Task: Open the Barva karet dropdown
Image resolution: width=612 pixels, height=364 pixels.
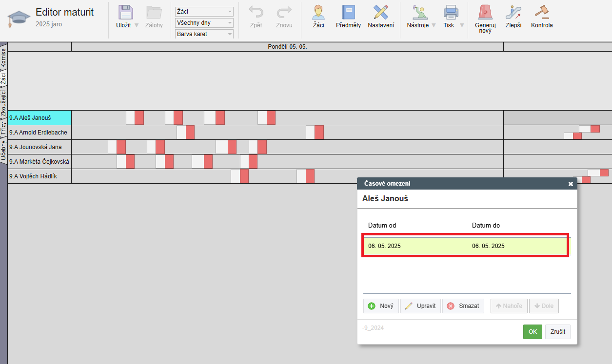Action: [x=204, y=34]
